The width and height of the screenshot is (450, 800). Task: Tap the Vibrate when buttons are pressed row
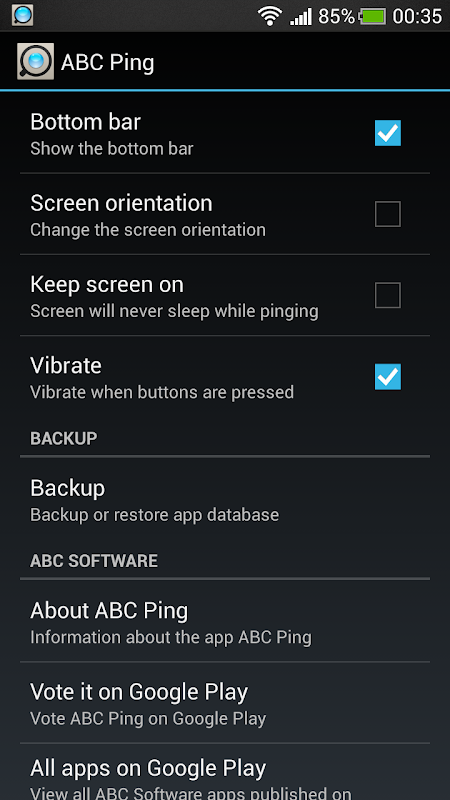(225, 377)
